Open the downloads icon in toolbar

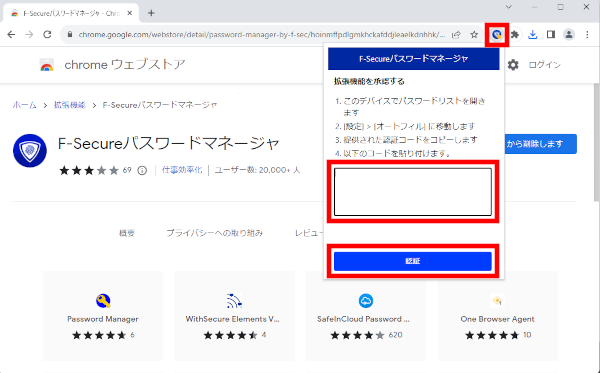533,35
